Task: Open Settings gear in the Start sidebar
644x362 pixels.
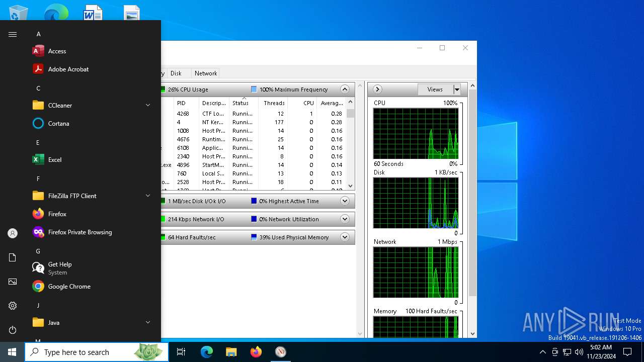Action: [13, 306]
